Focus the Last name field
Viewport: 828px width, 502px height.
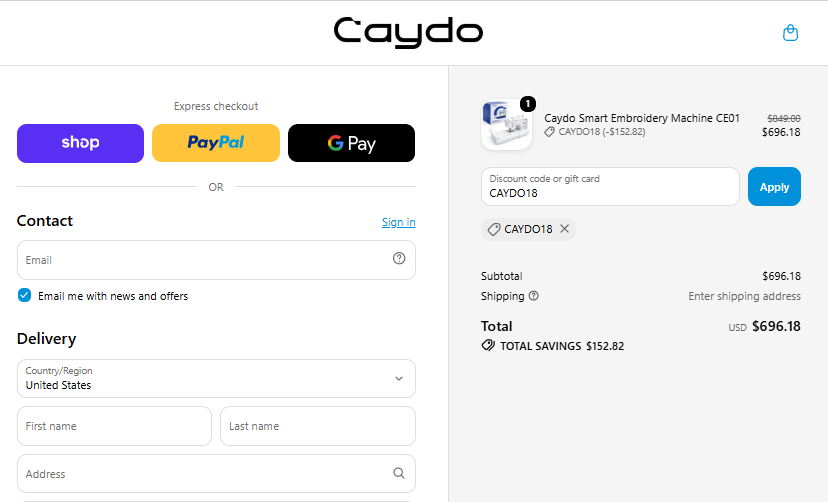pyautogui.click(x=318, y=426)
